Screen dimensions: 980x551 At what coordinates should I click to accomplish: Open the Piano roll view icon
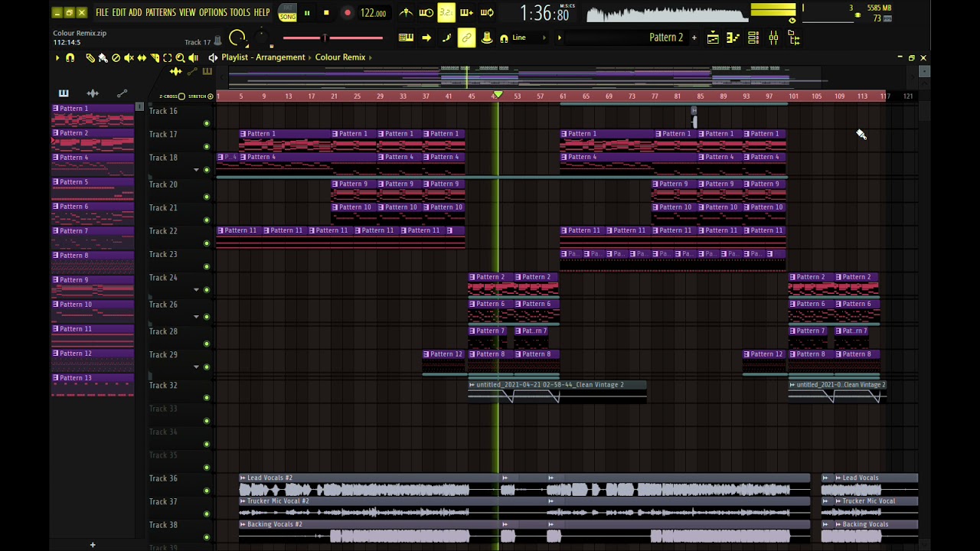[733, 37]
